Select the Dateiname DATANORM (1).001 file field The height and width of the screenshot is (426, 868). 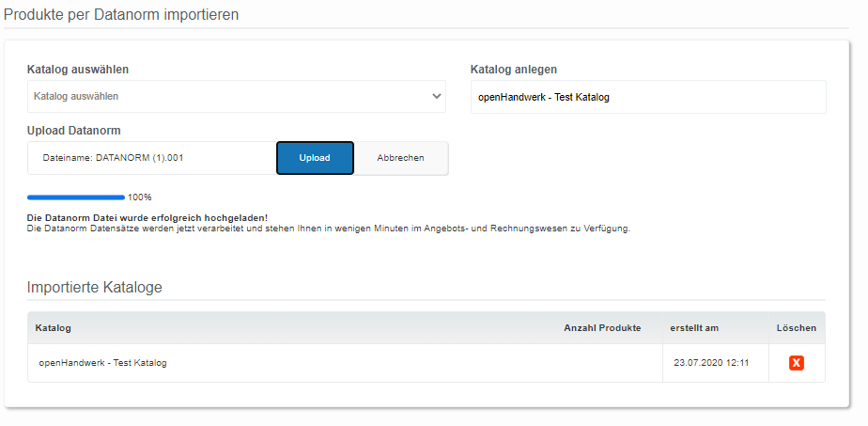click(152, 158)
